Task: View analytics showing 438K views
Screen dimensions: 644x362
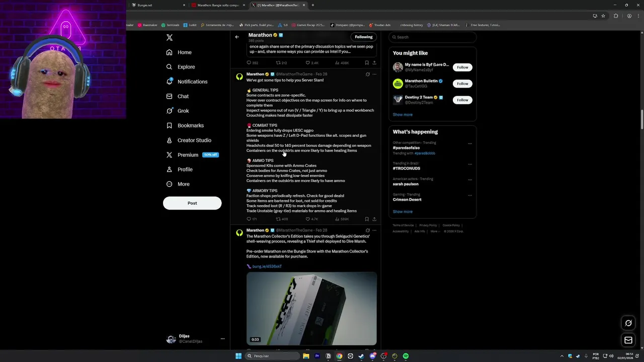Action: point(342,63)
